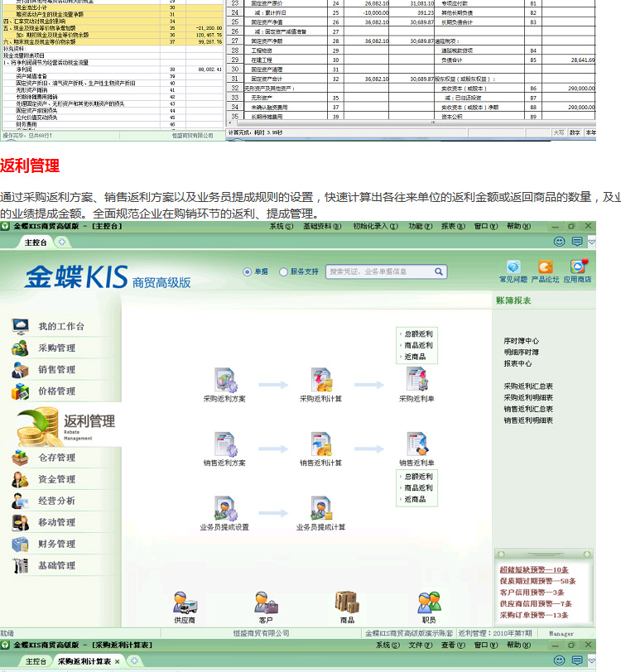The width and height of the screenshot is (621, 672).
Task: Open 系统(S) menu in 主控台 window
Action: (282, 226)
